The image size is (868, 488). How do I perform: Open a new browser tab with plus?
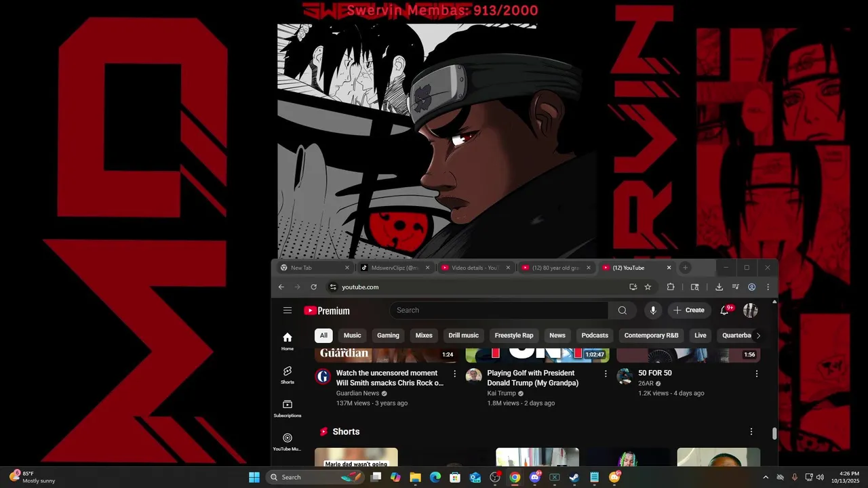click(685, 268)
